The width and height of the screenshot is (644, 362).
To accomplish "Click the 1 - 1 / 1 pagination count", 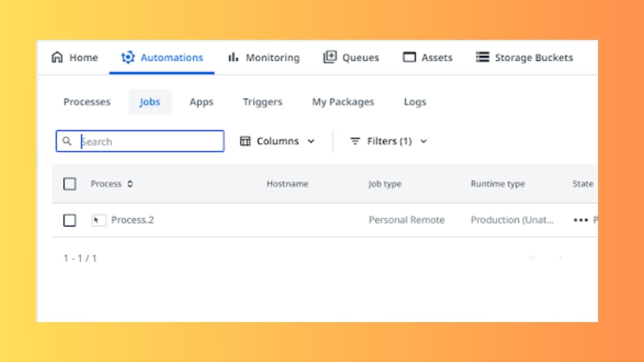I will click(80, 258).
